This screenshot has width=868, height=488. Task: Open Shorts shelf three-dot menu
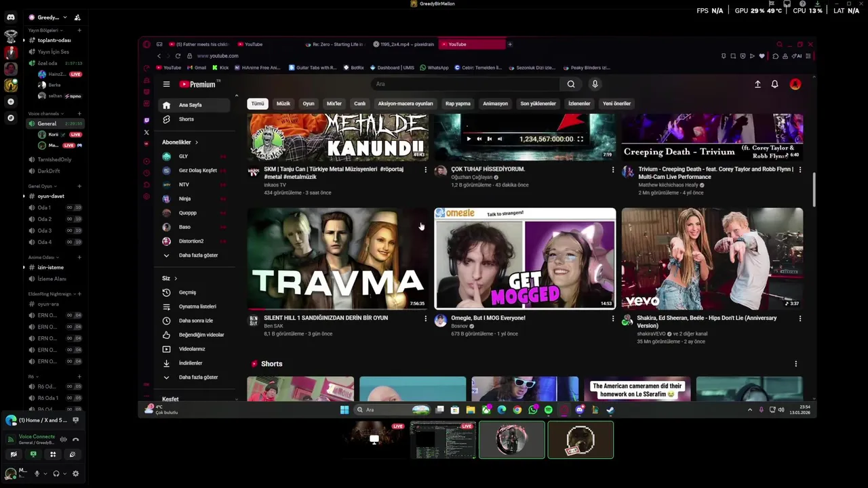(796, 364)
